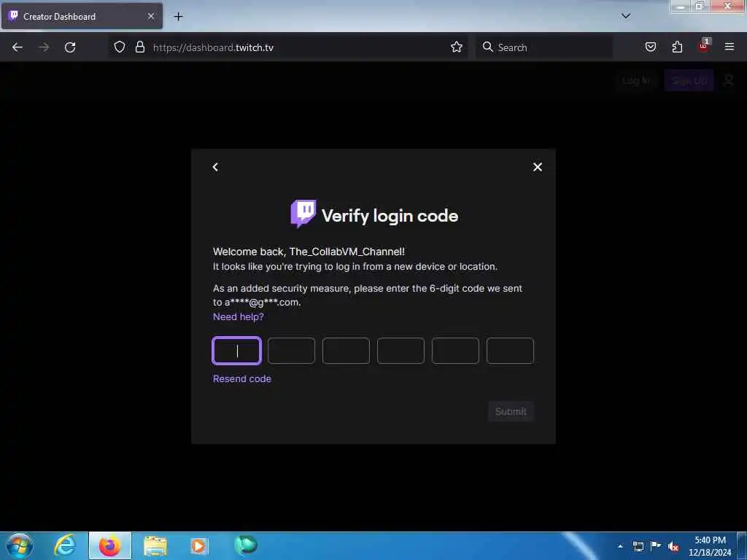The height and width of the screenshot is (560, 747).
Task: Bookmark this page with the star
Action: pyautogui.click(x=457, y=47)
